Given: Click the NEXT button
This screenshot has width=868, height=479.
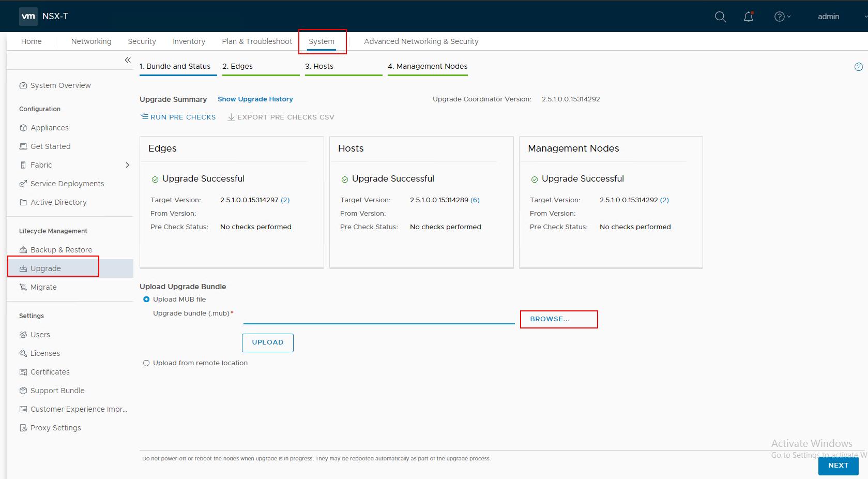Looking at the screenshot, I should (838, 466).
